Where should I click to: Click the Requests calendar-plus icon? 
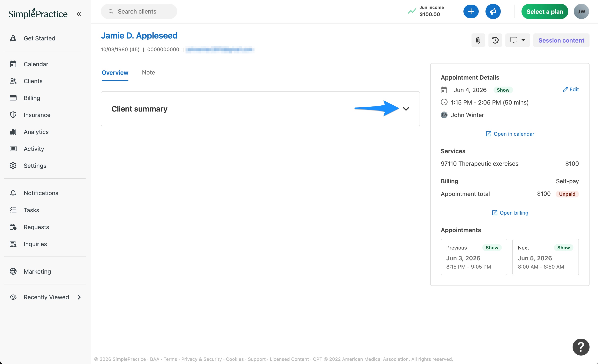pos(13,227)
